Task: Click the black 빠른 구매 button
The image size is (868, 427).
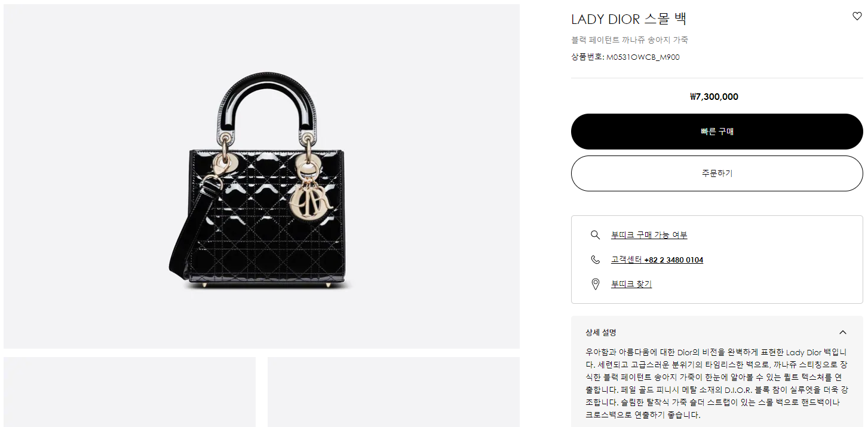Action: [x=717, y=132]
